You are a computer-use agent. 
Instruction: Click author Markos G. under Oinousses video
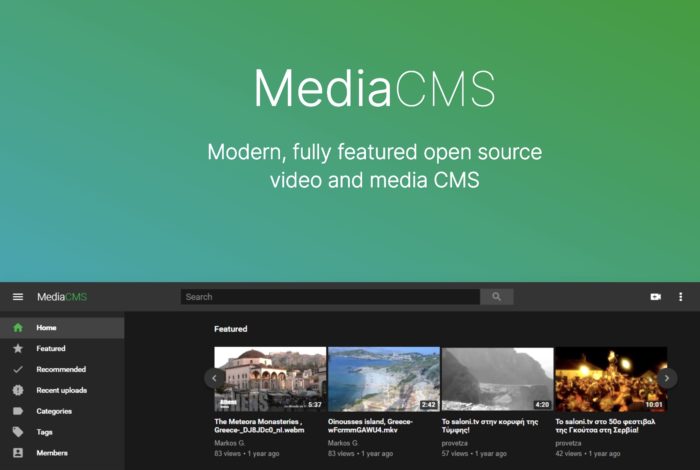343,443
